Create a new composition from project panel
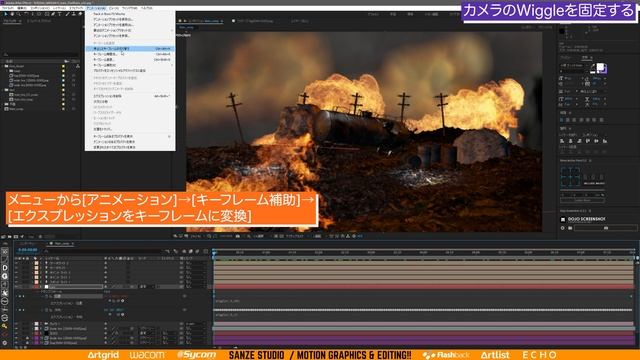640x360 pixels. click(16, 236)
